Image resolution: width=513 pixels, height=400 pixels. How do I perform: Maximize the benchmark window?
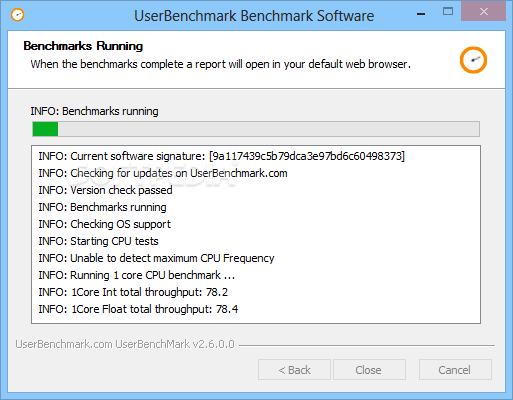(448, 12)
